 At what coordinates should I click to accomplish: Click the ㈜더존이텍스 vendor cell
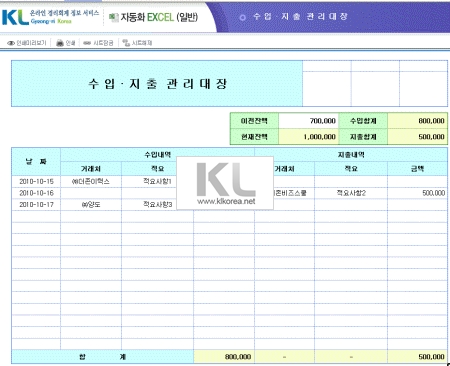click(91, 181)
